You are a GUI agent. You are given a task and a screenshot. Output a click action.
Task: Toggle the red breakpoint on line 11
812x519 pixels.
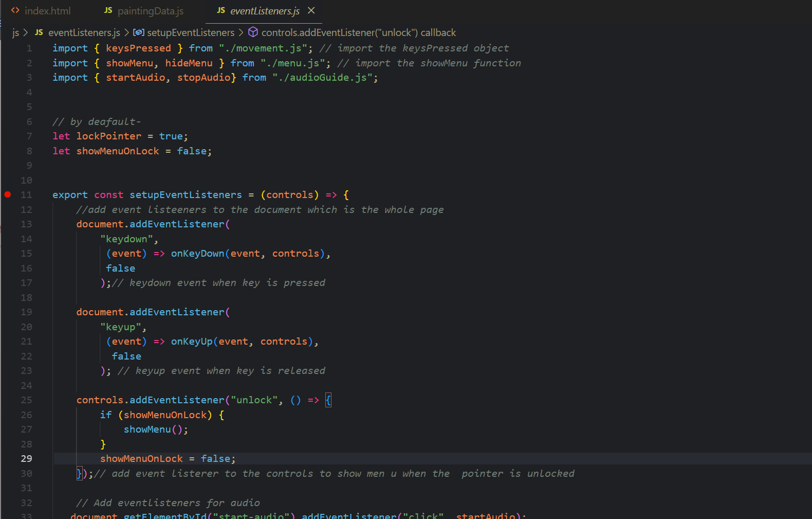pos(8,194)
